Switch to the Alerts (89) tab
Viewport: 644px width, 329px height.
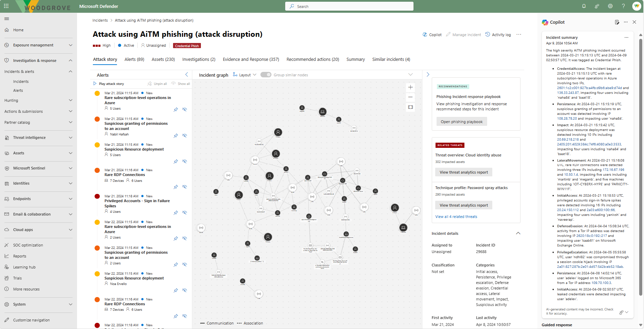coord(134,59)
